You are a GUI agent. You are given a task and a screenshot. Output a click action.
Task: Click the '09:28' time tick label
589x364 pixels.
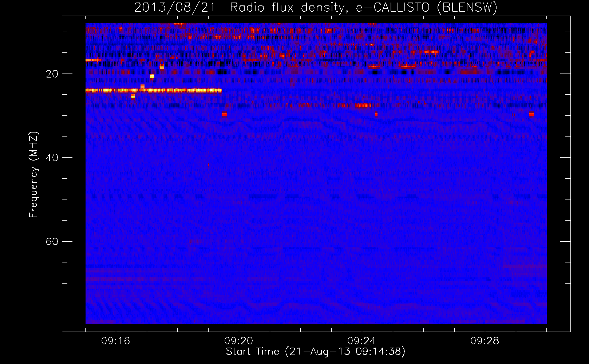(x=485, y=341)
